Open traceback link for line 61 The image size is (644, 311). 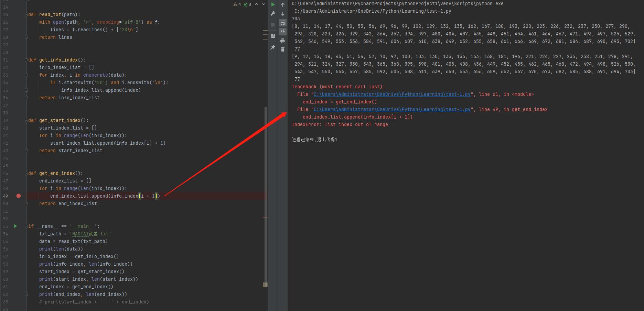(392, 95)
